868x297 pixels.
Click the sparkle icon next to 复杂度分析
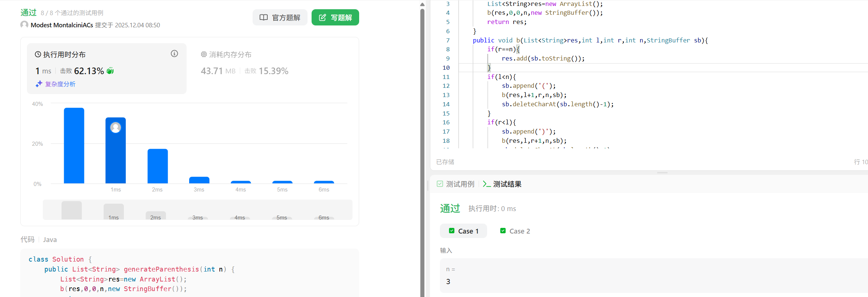tap(39, 84)
